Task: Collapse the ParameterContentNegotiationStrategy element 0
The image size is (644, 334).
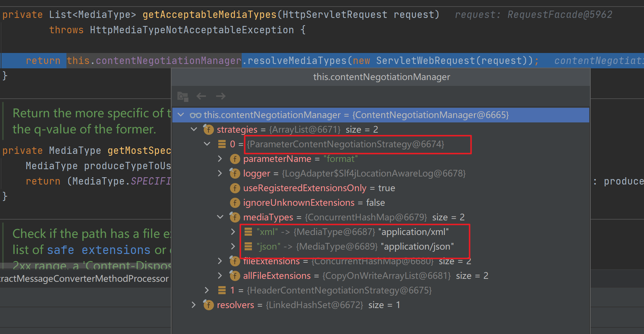Action: click(207, 144)
